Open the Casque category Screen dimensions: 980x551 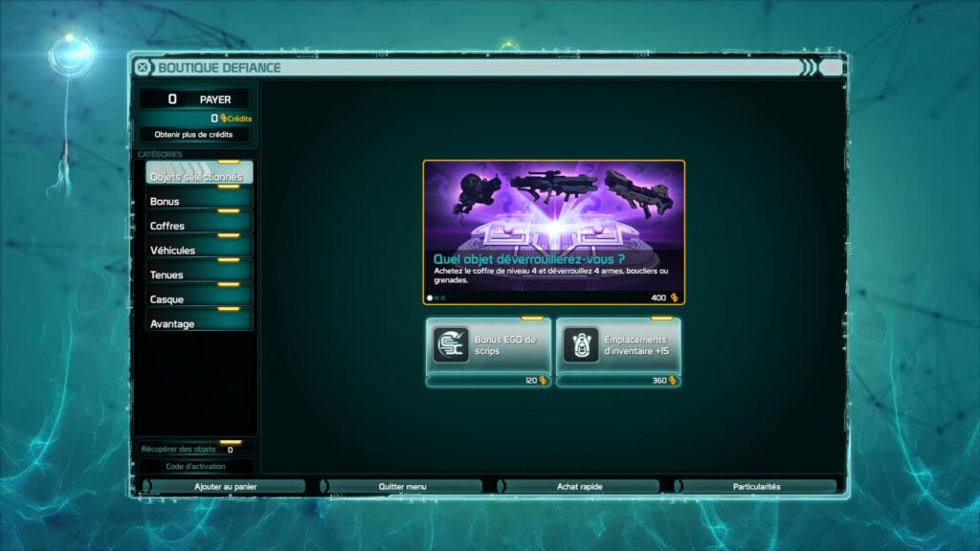point(199,296)
